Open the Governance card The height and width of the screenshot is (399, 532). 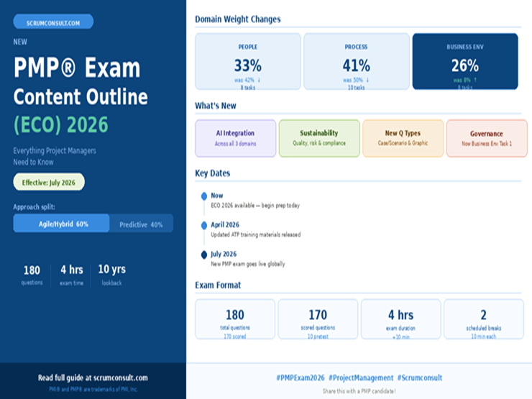[x=487, y=138]
